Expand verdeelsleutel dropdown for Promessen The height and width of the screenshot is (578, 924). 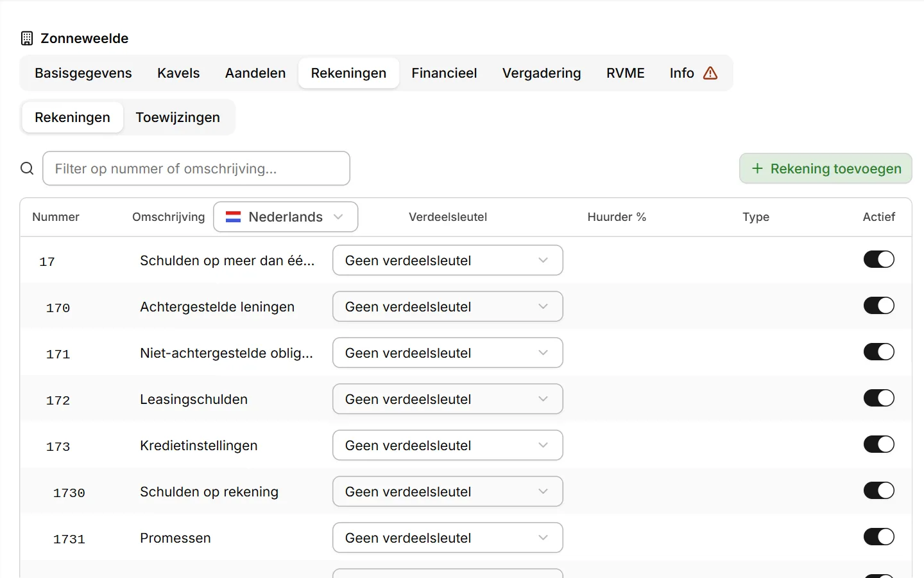(448, 538)
